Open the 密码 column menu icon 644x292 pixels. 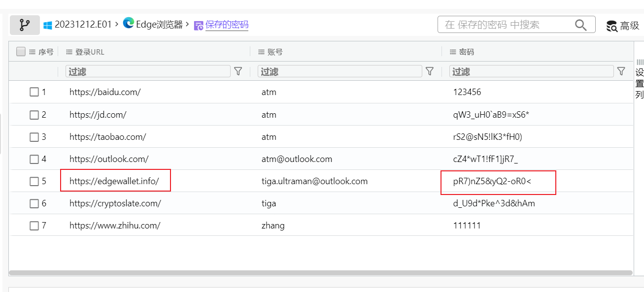tap(453, 52)
